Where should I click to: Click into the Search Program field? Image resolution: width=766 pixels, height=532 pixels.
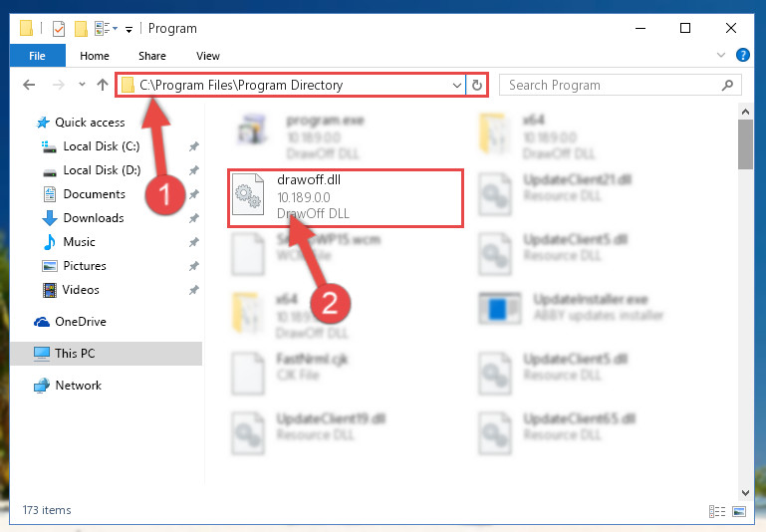tap(613, 85)
